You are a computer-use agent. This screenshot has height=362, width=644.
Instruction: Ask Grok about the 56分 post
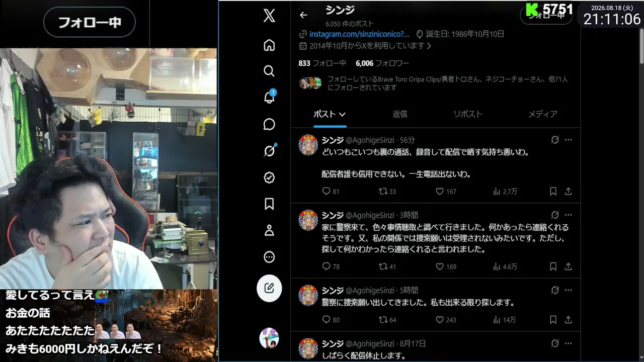(555, 140)
